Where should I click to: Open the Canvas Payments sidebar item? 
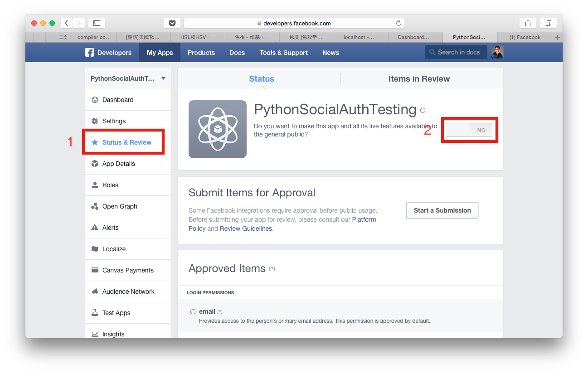128,270
